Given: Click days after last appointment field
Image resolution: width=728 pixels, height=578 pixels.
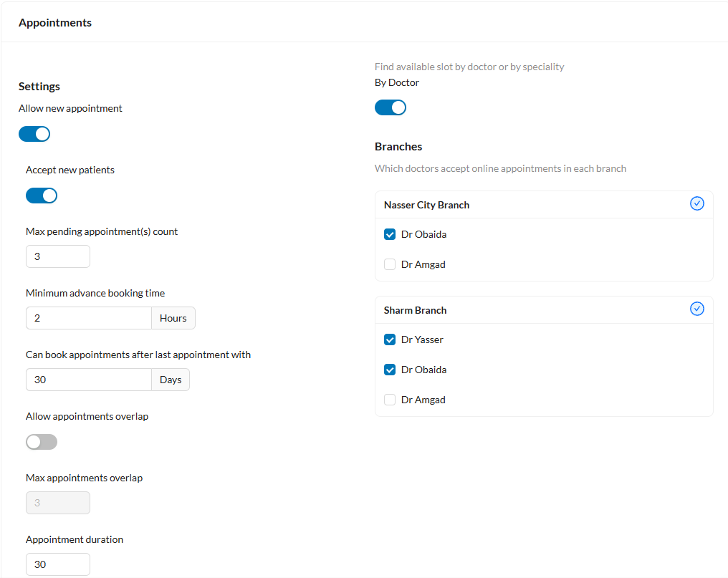Looking at the screenshot, I should pyautogui.click(x=89, y=380).
